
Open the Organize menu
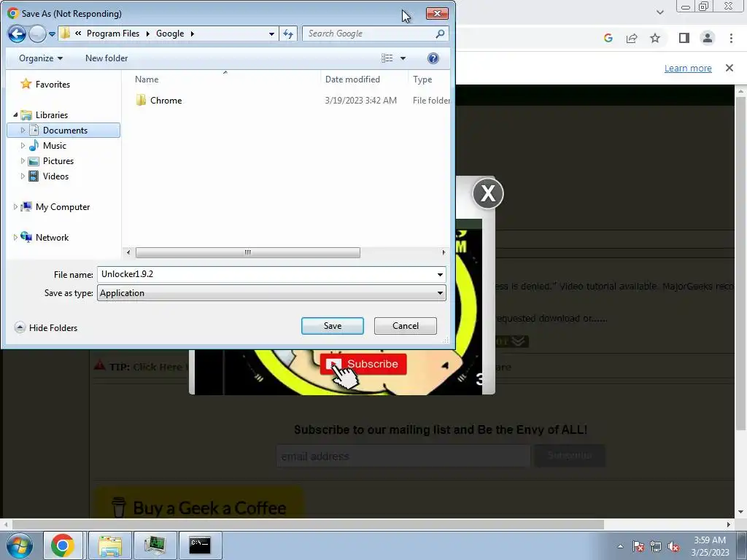(41, 58)
